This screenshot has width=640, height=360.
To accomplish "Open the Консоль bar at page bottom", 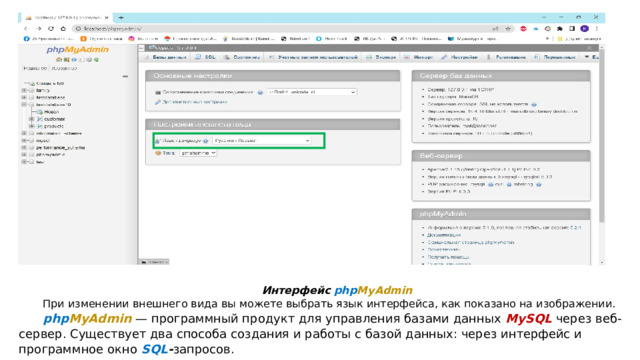I will coord(154,262).
